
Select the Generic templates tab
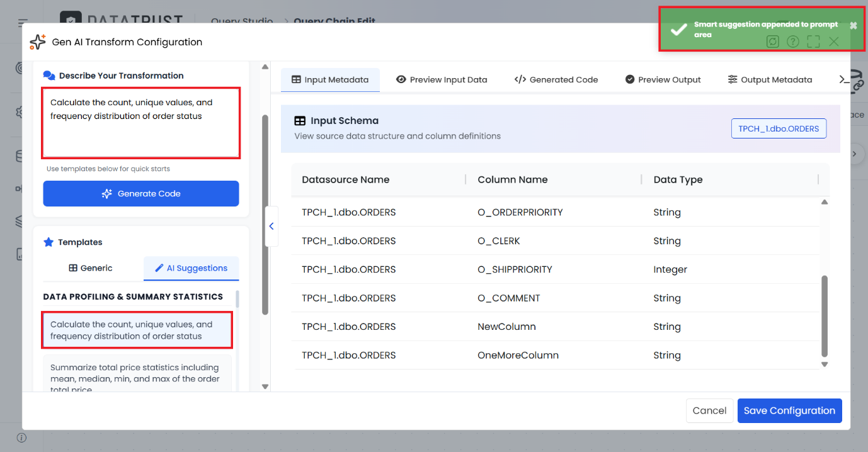[91, 268]
